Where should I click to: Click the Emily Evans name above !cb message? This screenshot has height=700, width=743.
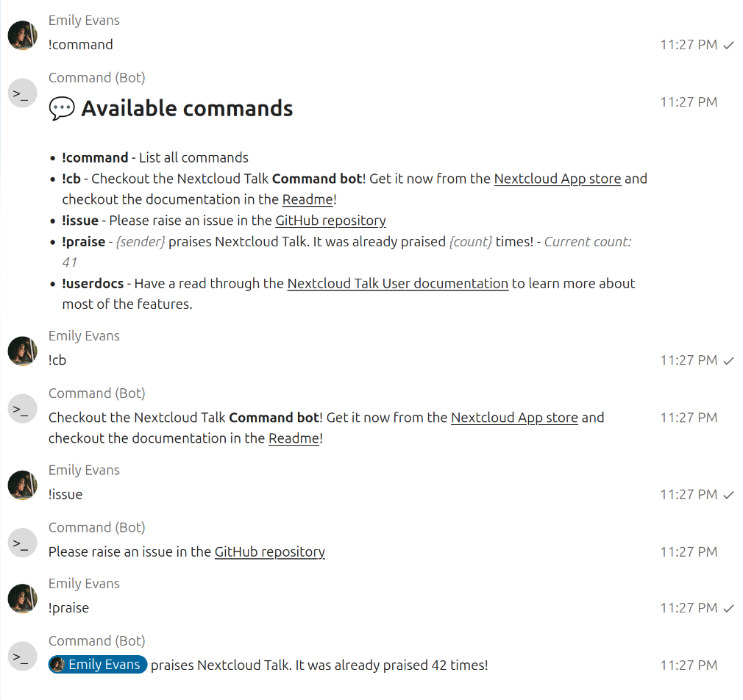click(x=84, y=335)
